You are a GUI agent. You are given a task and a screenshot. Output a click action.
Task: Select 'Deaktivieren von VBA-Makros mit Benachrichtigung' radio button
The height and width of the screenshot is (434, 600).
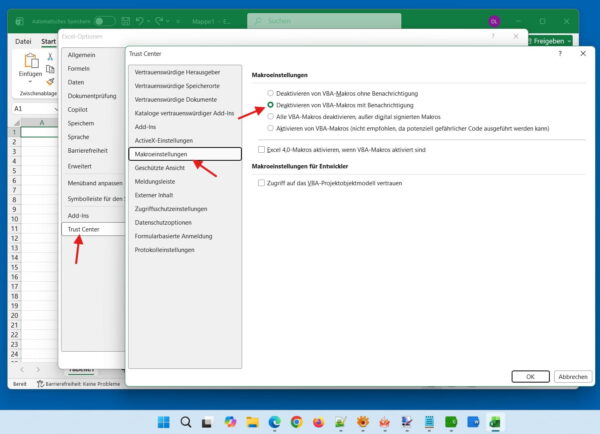[271, 105]
